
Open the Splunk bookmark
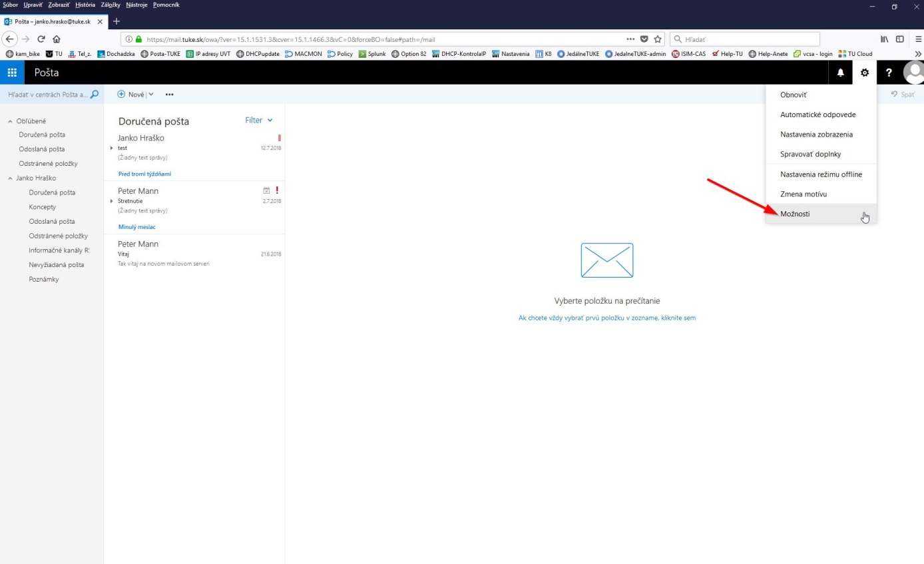(372, 54)
